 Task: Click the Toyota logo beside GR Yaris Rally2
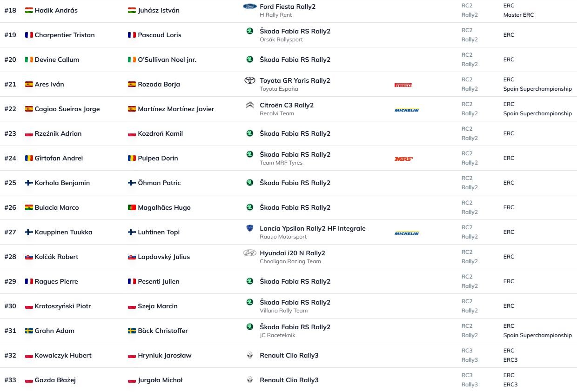250,80
